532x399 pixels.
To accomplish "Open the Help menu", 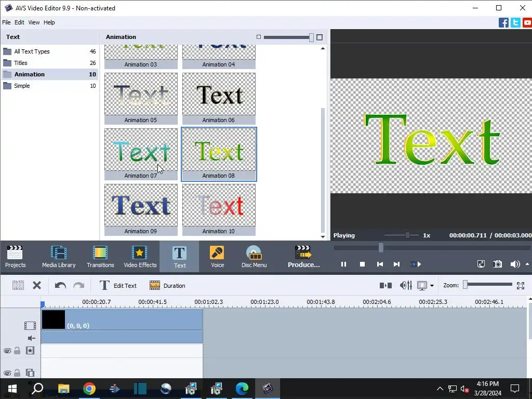I will (49, 22).
